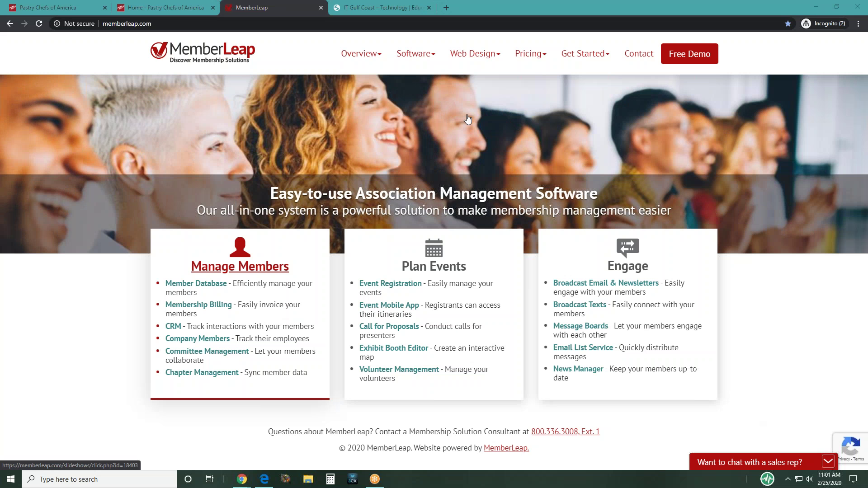Open Chrome three-dot menu
The width and height of the screenshot is (868, 488).
coord(858,23)
